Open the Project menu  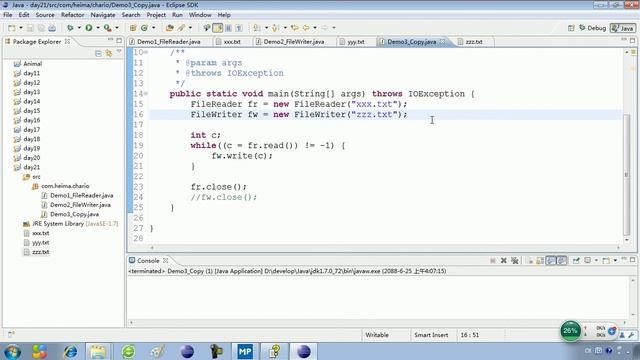pyautogui.click(x=156, y=15)
